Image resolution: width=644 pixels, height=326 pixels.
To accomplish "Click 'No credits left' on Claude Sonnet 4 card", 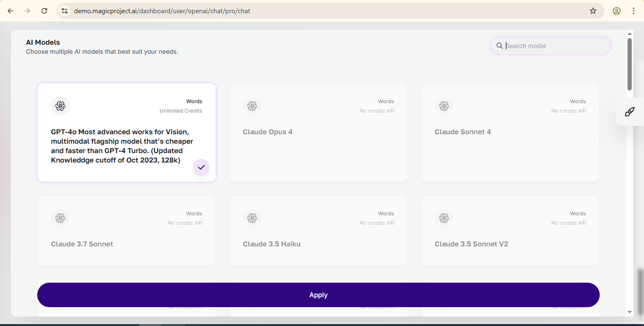I will coord(569,111).
